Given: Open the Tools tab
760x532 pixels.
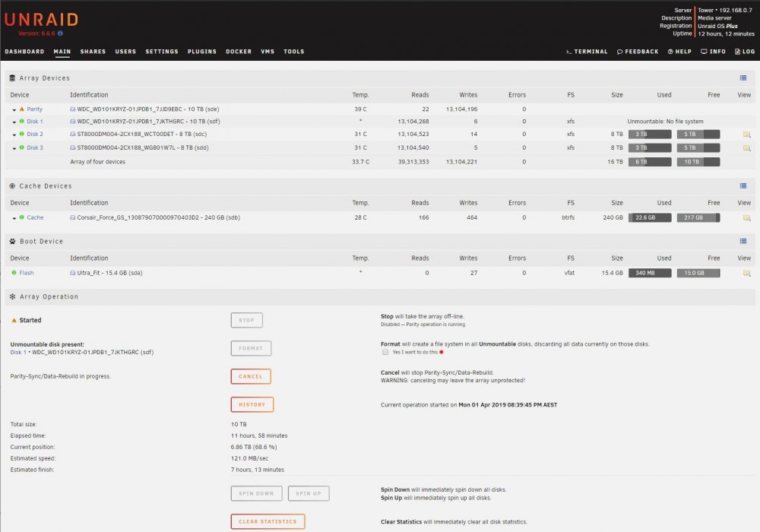Looking at the screenshot, I should 293,52.
